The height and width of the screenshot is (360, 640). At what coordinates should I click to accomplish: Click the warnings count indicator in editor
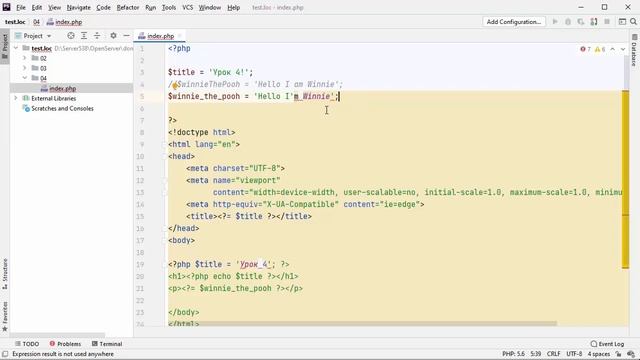[x=600, y=49]
